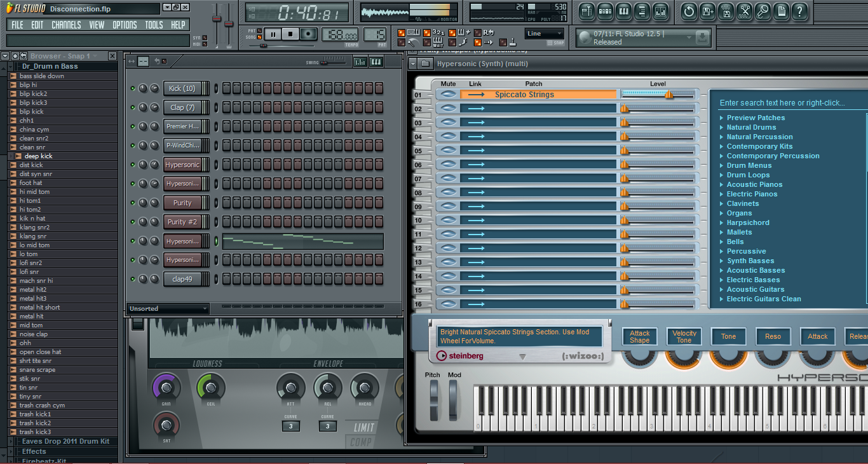Adjust the Swing slider in step sequencer
868x464 pixels.
click(x=333, y=62)
